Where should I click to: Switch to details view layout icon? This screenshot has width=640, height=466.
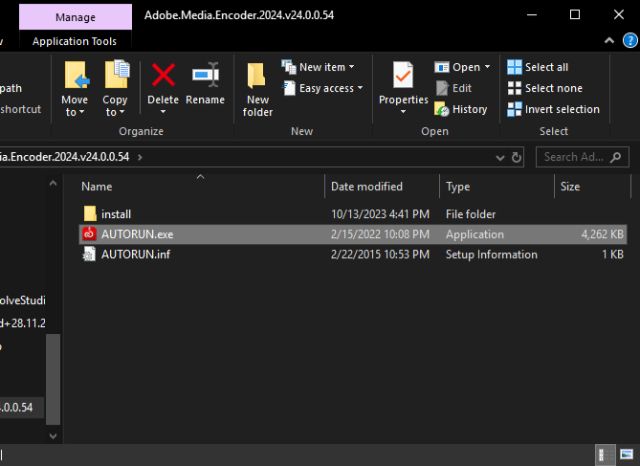click(x=604, y=455)
